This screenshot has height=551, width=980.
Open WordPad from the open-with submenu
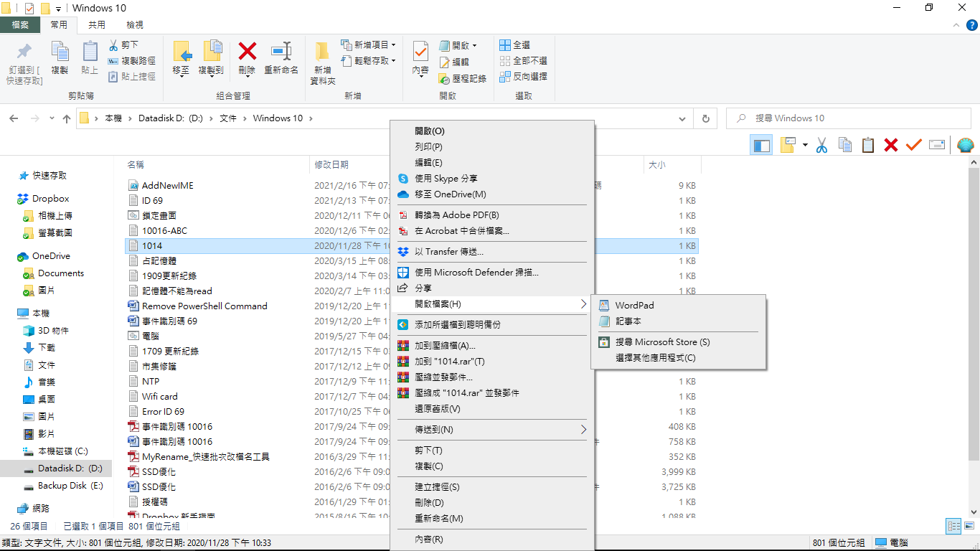click(679, 305)
